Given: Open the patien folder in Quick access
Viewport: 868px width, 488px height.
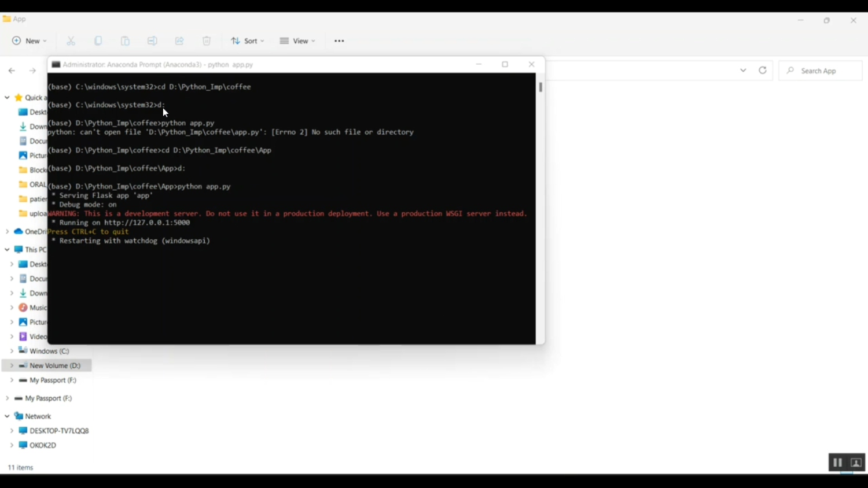Looking at the screenshot, I should (32, 199).
